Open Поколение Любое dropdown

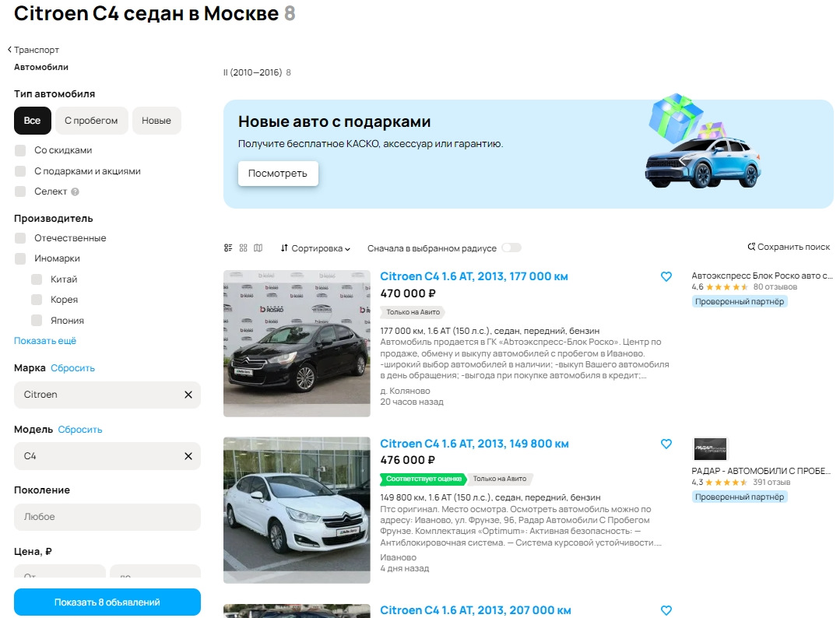tap(107, 517)
